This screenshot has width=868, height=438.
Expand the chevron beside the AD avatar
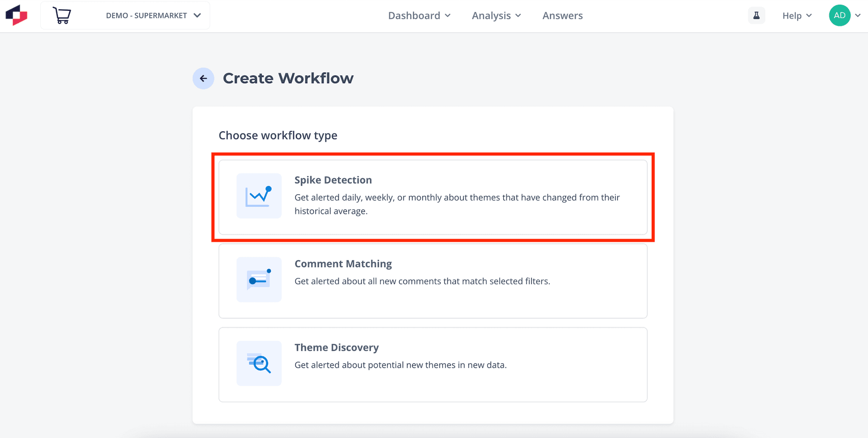[858, 15]
